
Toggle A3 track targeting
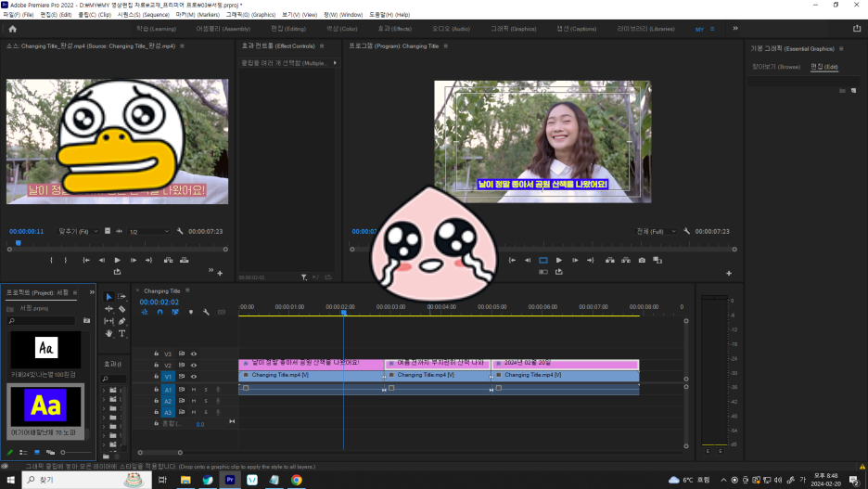pos(168,413)
